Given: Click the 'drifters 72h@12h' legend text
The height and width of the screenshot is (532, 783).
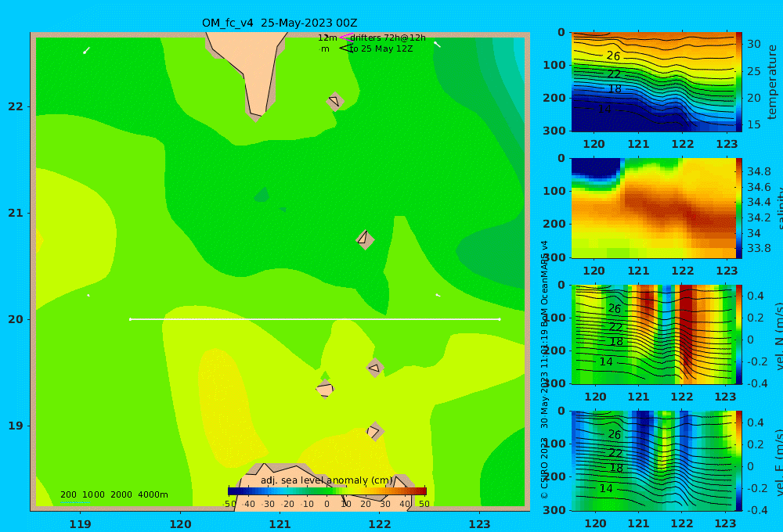Looking at the screenshot, I should click(388, 38).
